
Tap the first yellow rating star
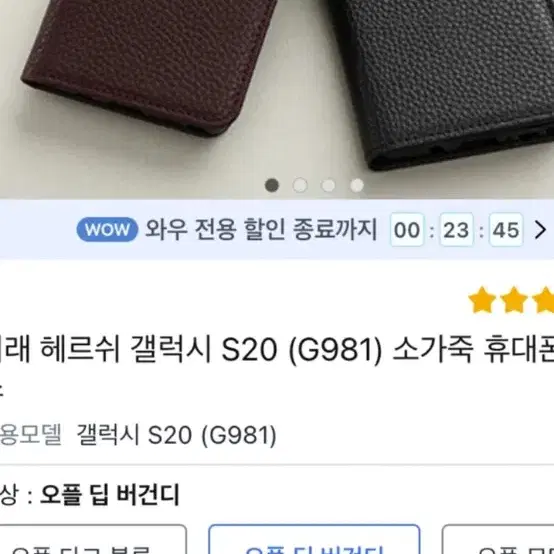482,300
